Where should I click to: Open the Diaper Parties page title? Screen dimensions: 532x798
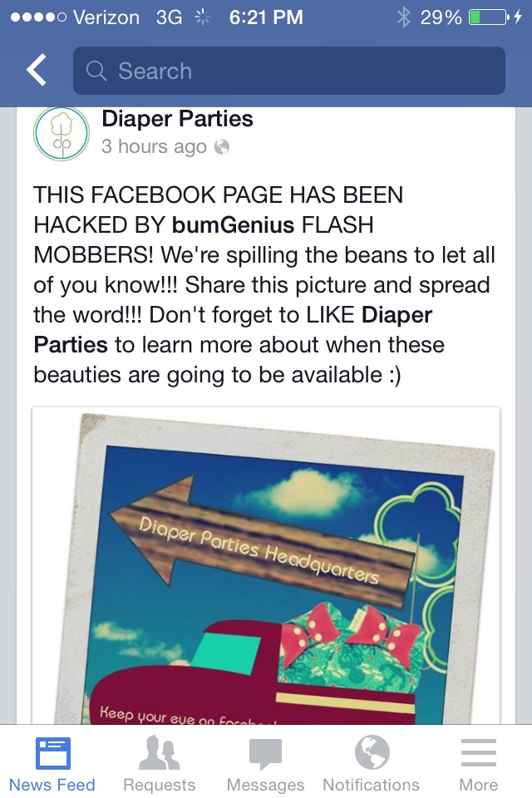point(177,119)
